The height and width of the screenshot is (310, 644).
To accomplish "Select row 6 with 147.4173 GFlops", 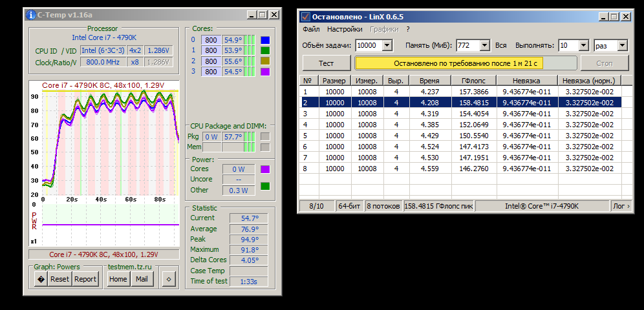I will pyautogui.click(x=460, y=147).
